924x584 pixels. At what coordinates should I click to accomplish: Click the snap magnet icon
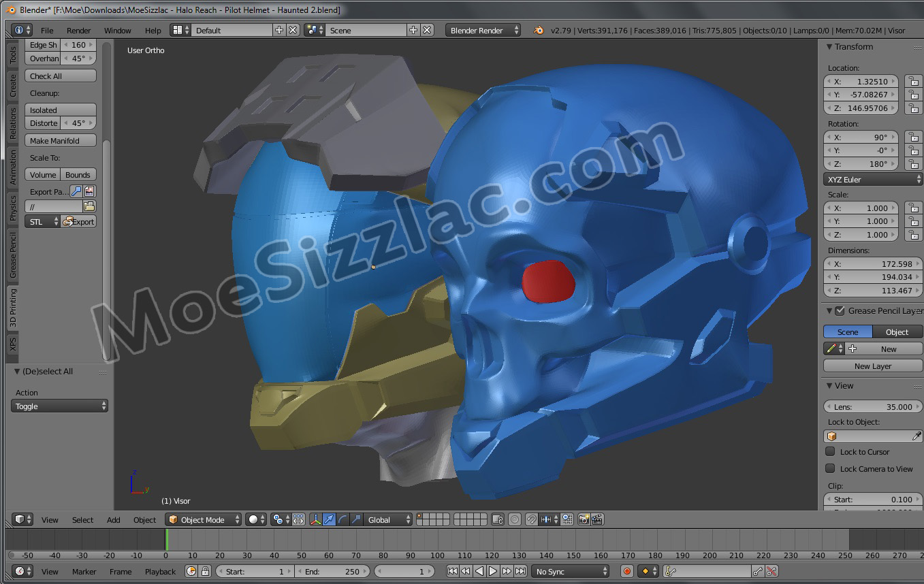click(532, 519)
